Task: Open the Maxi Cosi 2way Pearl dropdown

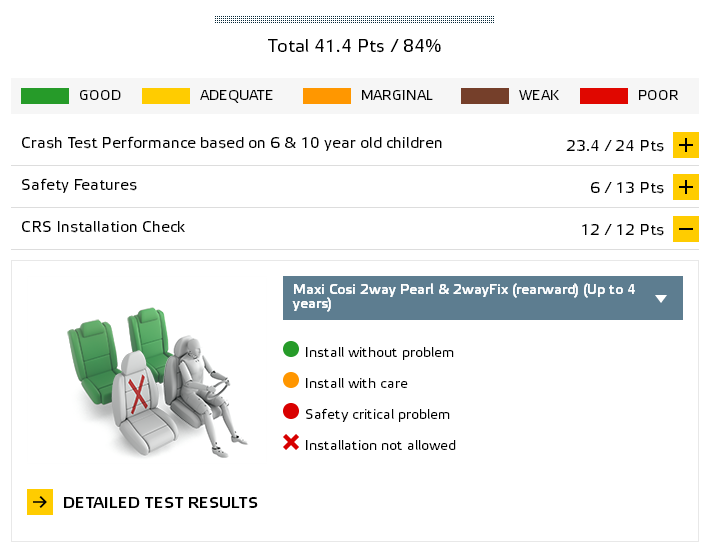Action: [482, 298]
